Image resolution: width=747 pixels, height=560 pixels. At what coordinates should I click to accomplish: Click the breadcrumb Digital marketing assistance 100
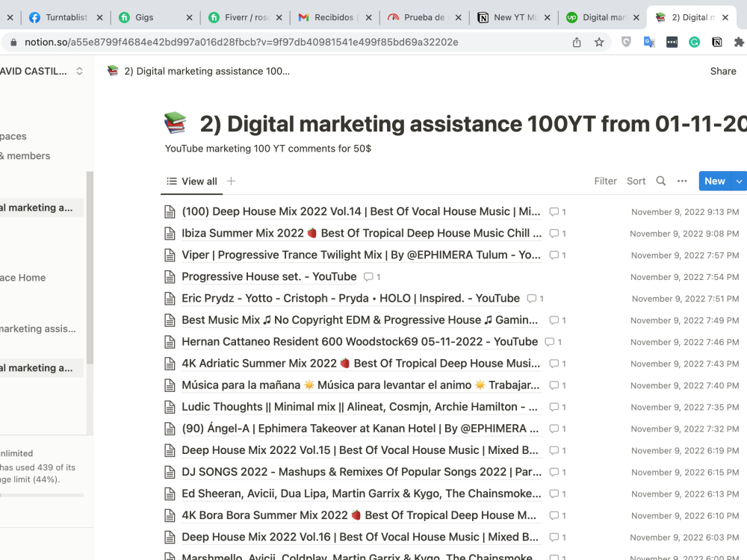[x=207, y=71]
